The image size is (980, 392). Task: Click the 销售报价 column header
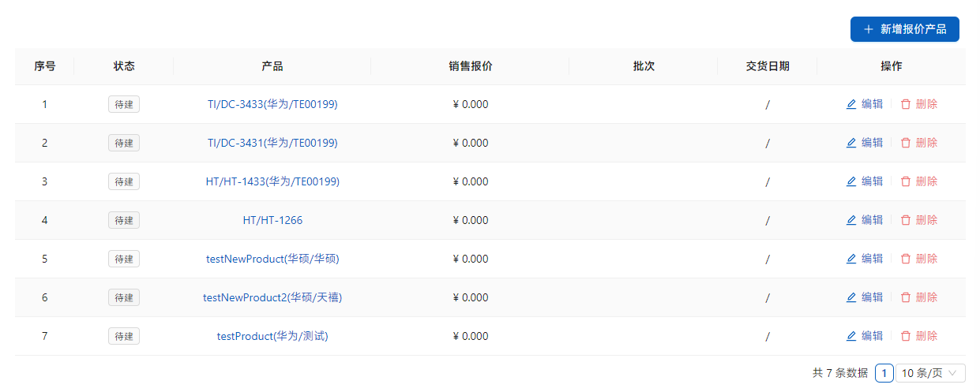pos(470,66)
